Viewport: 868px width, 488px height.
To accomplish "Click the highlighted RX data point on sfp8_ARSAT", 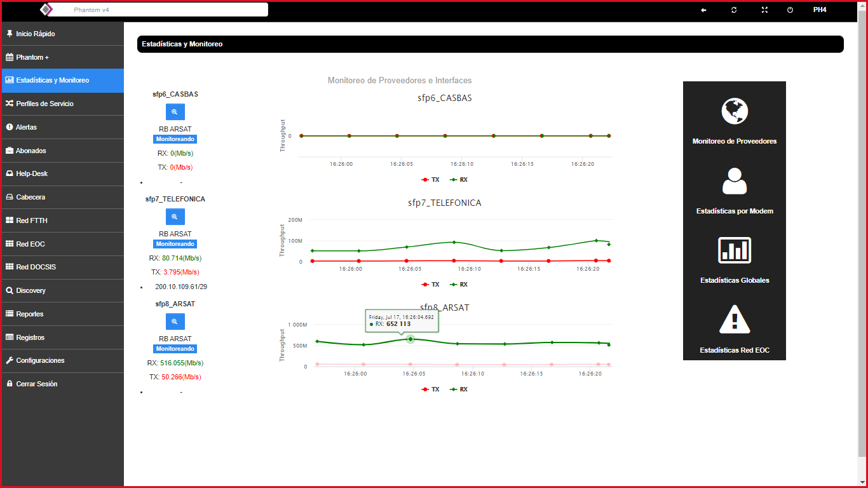I will (x=410, y=339).
